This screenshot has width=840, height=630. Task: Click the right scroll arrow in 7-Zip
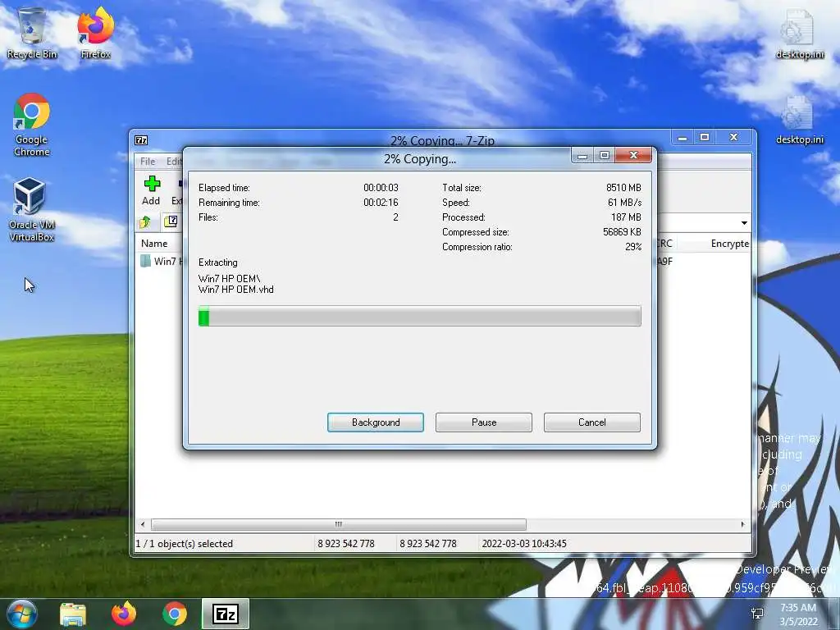tap(742, 524)
